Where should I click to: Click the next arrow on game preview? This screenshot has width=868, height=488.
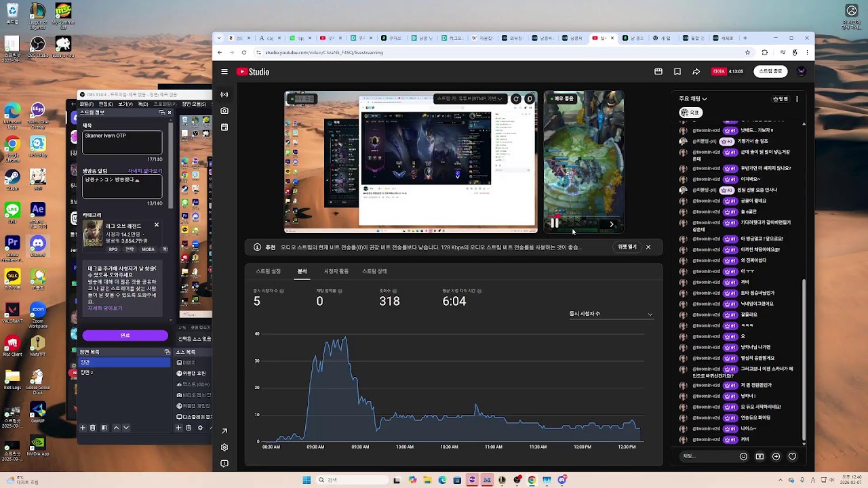612,224
